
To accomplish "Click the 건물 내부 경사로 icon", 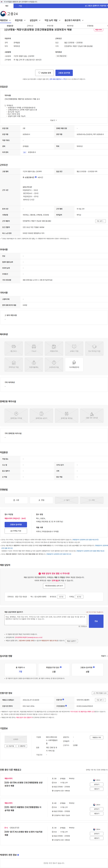I will click(x=92, y=415).
